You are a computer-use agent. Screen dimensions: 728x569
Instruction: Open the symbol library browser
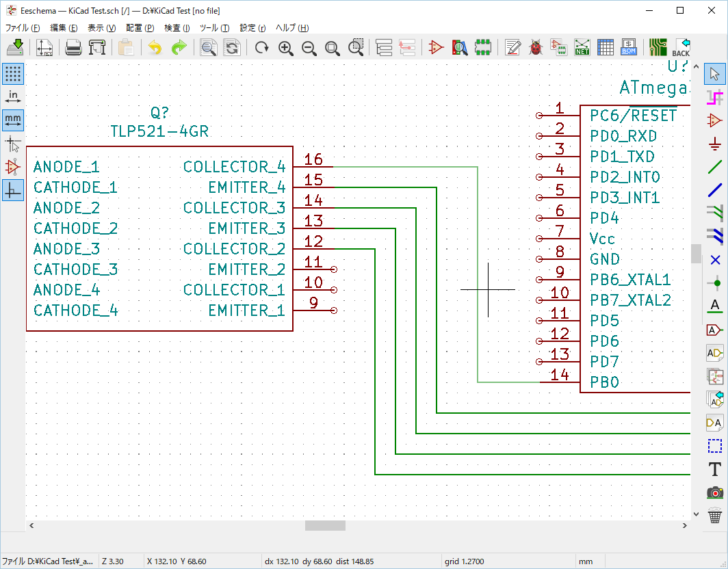pyautogui.click(x=460, y=47)
